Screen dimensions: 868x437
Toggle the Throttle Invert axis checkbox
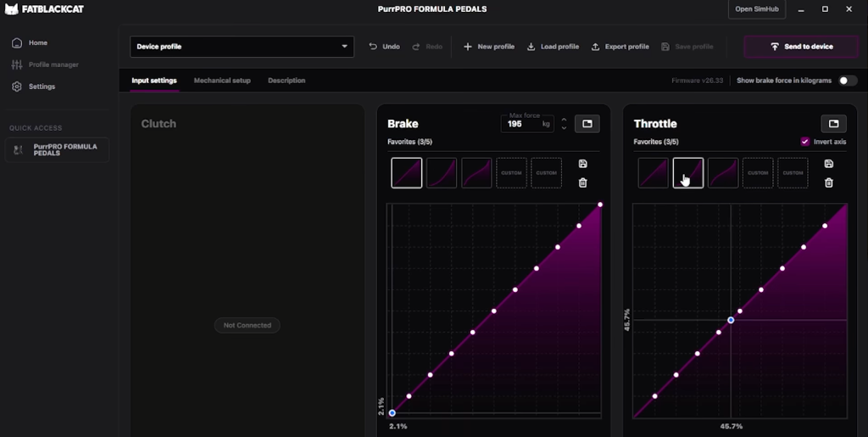coord(805,142)
